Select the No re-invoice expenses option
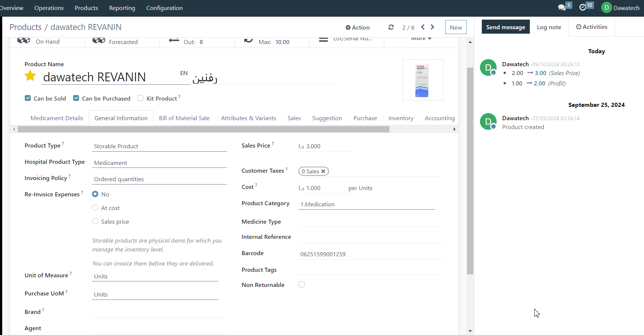644x335 pixels. (x=95, y=194)
